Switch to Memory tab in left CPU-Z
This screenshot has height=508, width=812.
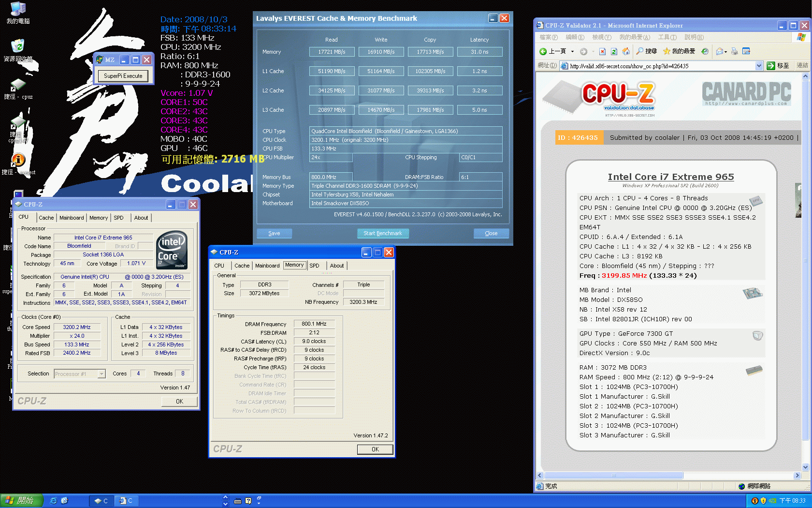[x=99, y=218]
